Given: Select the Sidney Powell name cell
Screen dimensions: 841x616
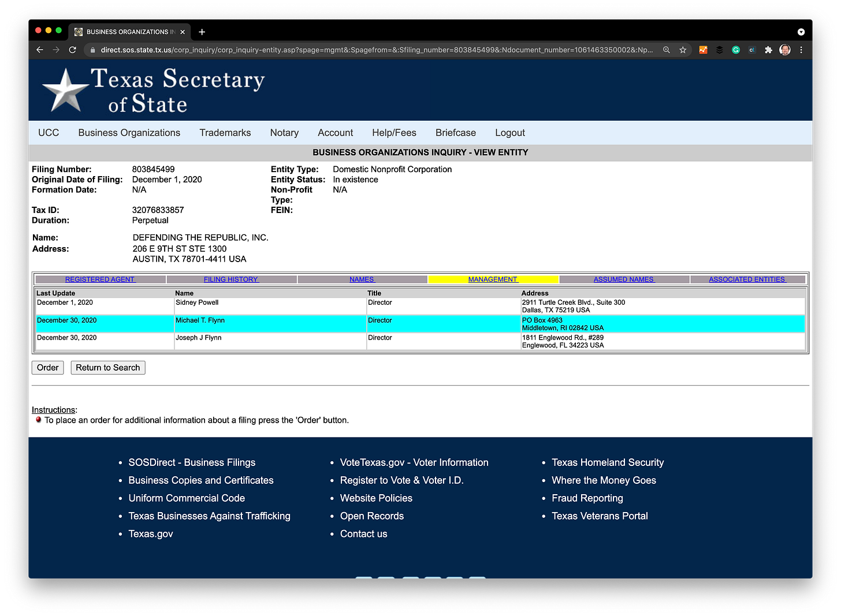Looking at the screenshot, I should click(270, 306).
